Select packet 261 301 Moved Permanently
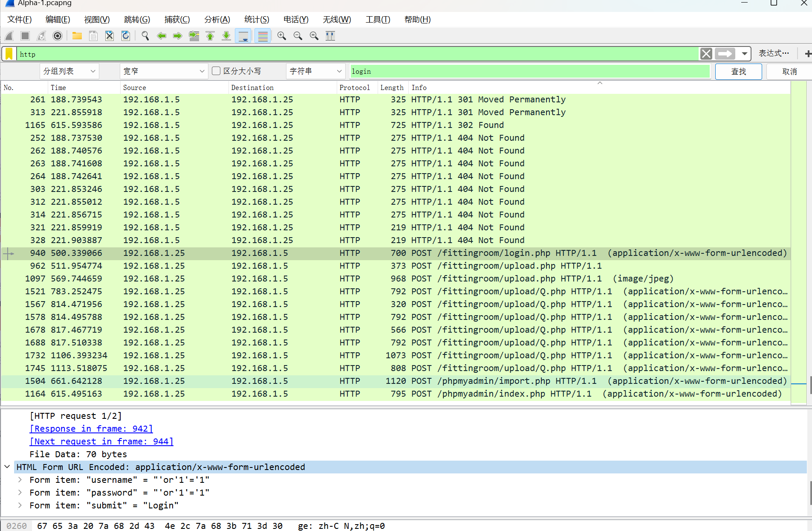 point(396,99)
